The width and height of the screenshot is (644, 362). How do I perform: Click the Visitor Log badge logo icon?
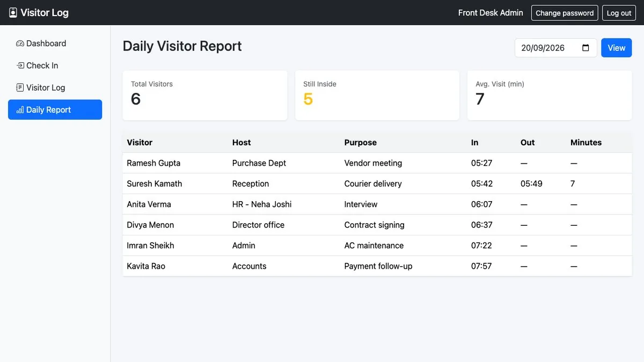point(13,12)
